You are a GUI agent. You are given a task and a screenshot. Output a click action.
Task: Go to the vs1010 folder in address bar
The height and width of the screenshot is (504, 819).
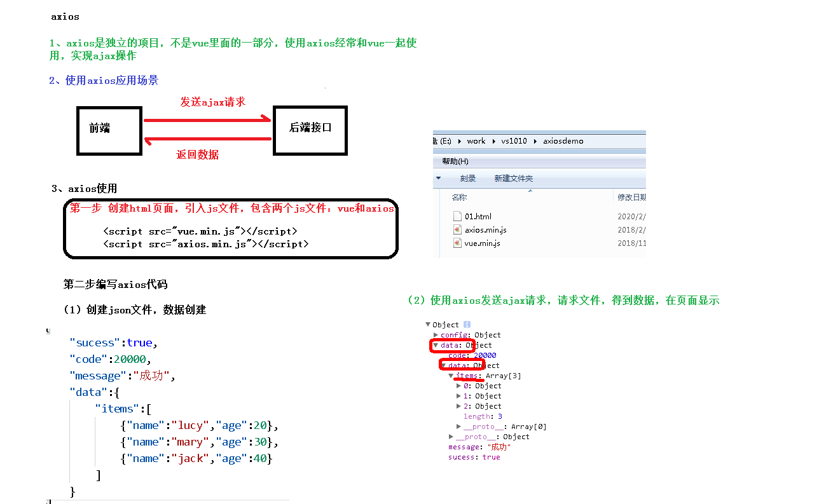point(514,141)
